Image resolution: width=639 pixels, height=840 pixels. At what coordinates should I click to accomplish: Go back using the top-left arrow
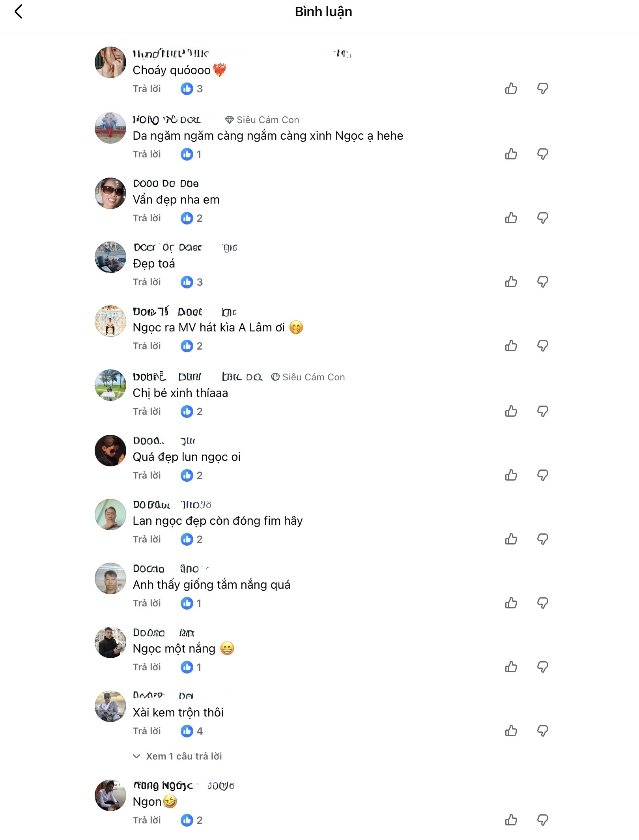pos(19,12)
